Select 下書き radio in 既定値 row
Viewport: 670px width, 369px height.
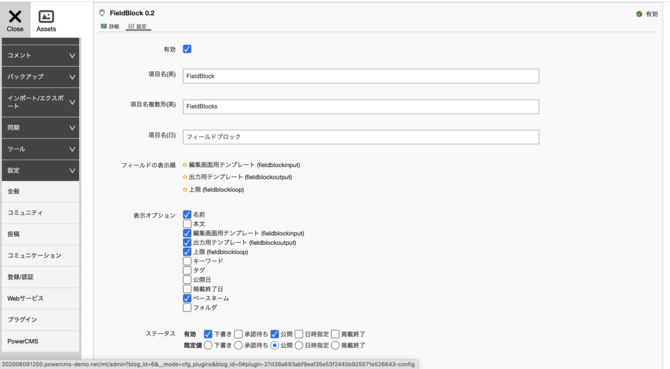coord(208,345)
